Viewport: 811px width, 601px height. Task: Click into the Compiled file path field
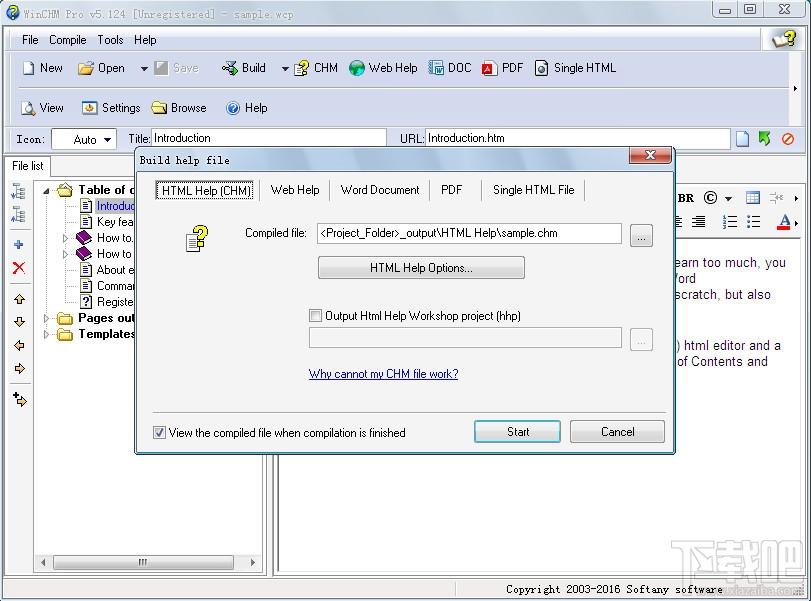click(469, 233)
